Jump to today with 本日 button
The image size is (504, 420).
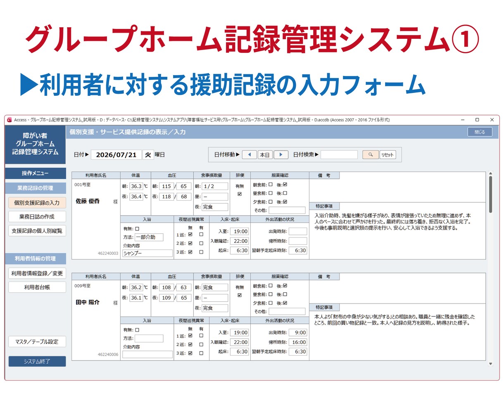(x=265, y=155)
